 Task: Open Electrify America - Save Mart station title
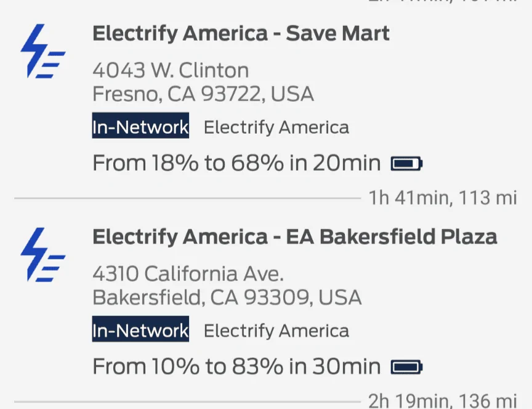[x=241, y=33]
